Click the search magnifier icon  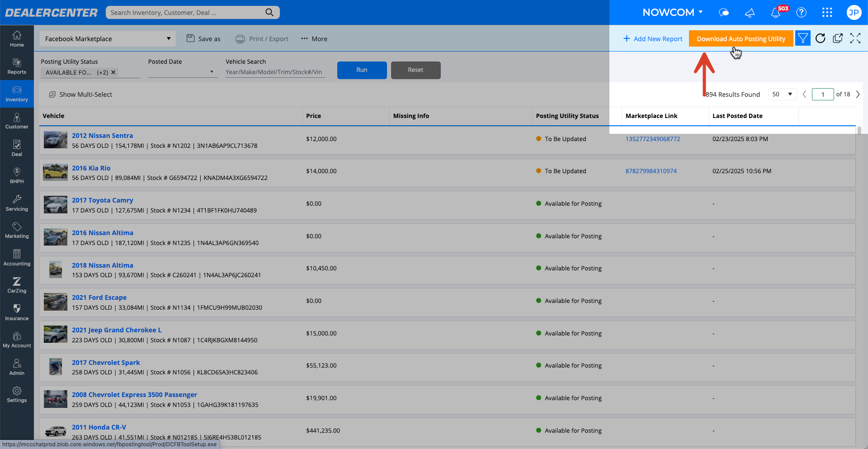269,12
